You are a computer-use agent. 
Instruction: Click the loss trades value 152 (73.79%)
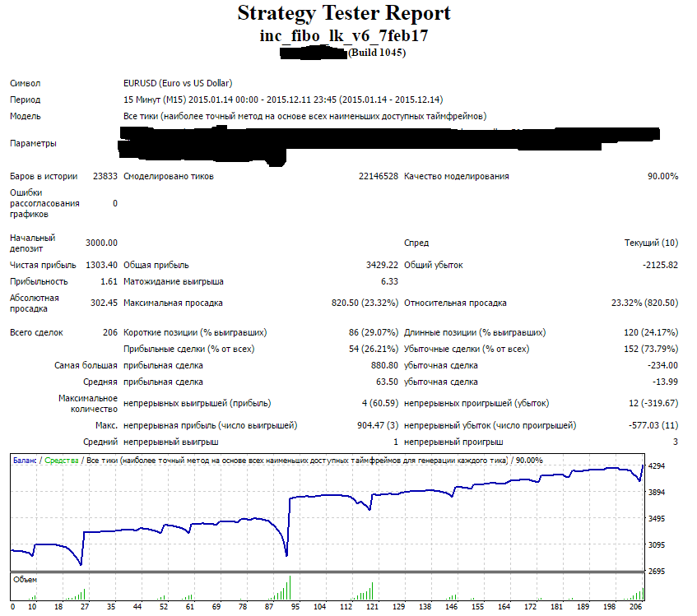click(651, 349)
